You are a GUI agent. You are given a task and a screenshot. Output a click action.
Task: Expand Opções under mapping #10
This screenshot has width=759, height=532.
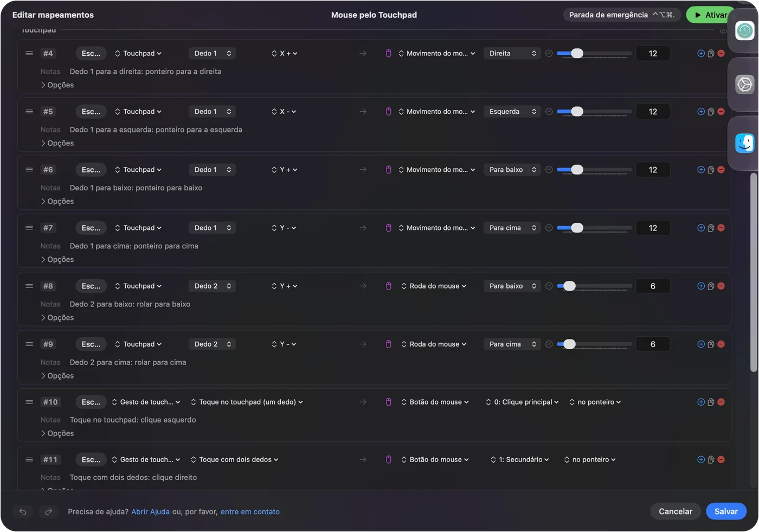57,433
